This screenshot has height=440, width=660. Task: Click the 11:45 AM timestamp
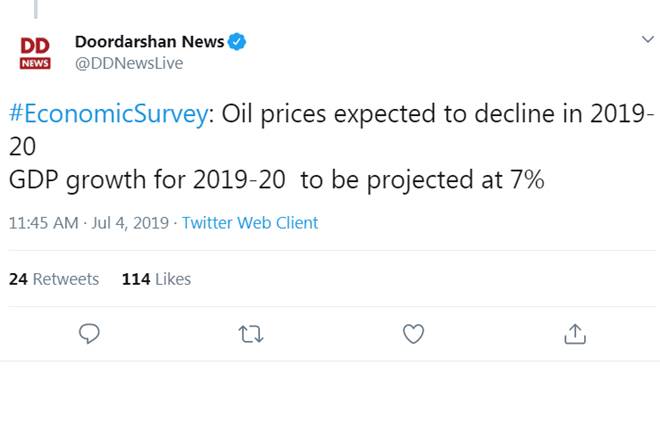point(42,223)
